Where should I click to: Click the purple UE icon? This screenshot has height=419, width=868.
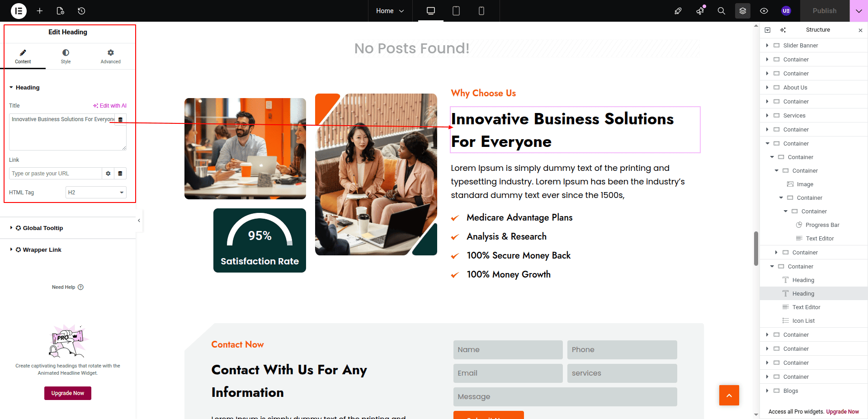786,11
